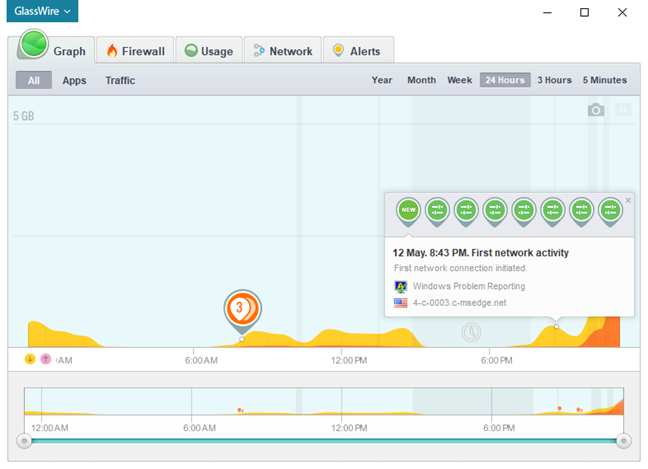
Task: Select the last alert pin in popup
Action: [611, 212]
